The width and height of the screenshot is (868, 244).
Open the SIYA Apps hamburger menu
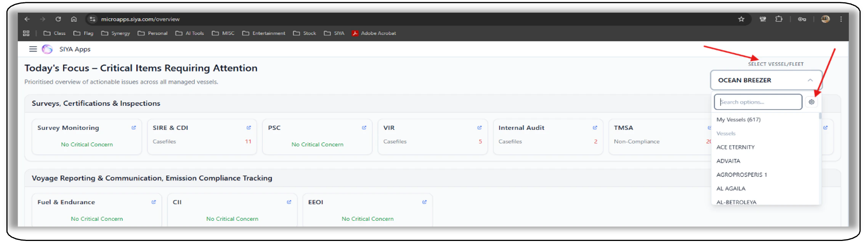point(33,49)
